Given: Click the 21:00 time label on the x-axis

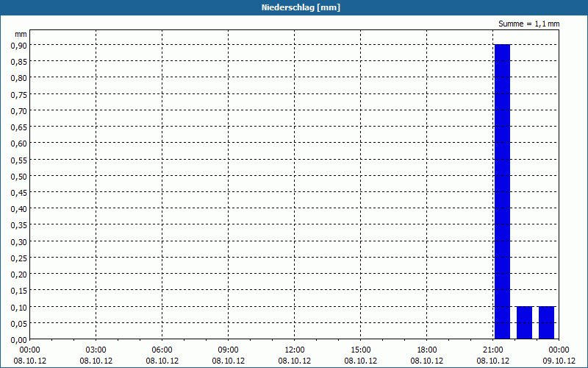Looking at the screenshot, I should pyautogui.click(x=492, y=350).
